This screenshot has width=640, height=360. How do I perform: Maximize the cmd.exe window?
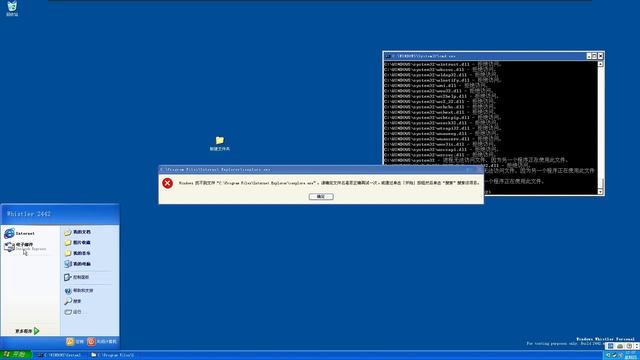click(594, 56)
